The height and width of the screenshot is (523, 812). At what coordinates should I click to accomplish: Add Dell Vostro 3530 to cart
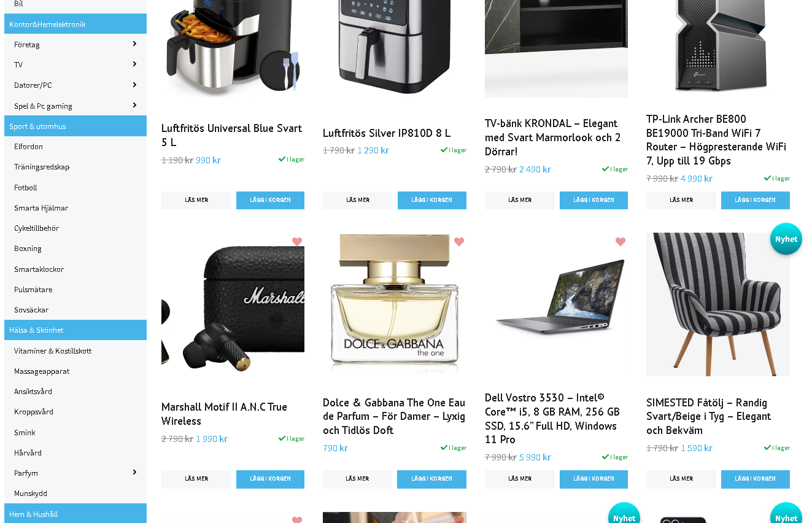click(x=594, y=479)
